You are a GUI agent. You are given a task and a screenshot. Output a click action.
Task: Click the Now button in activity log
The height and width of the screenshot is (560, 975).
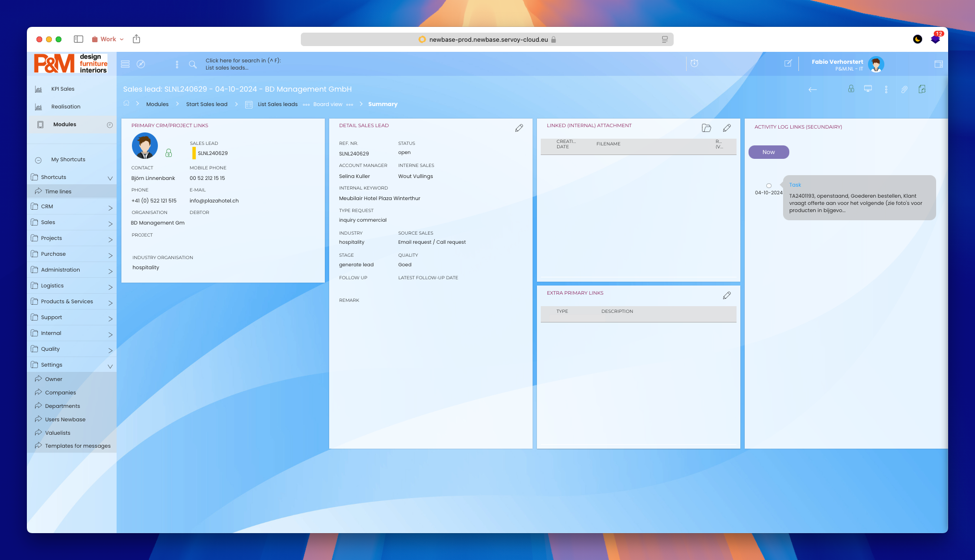pyautogui.click(x=768, y=152)
